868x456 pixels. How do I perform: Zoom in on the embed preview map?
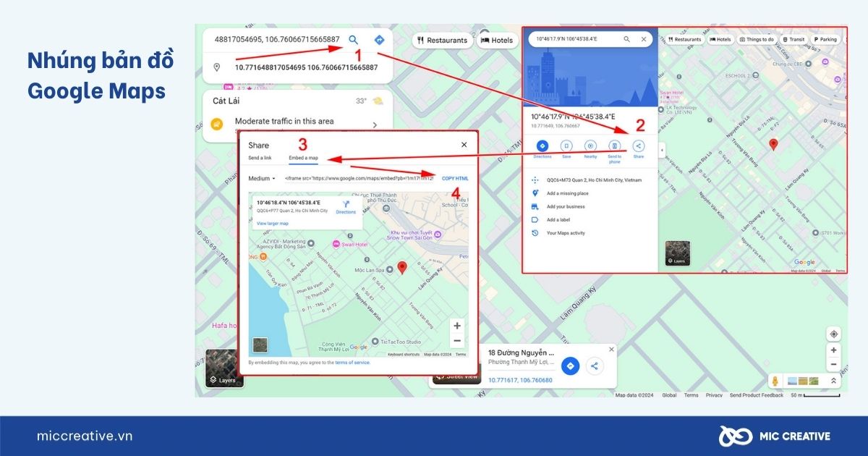click(x=456, y=326)
